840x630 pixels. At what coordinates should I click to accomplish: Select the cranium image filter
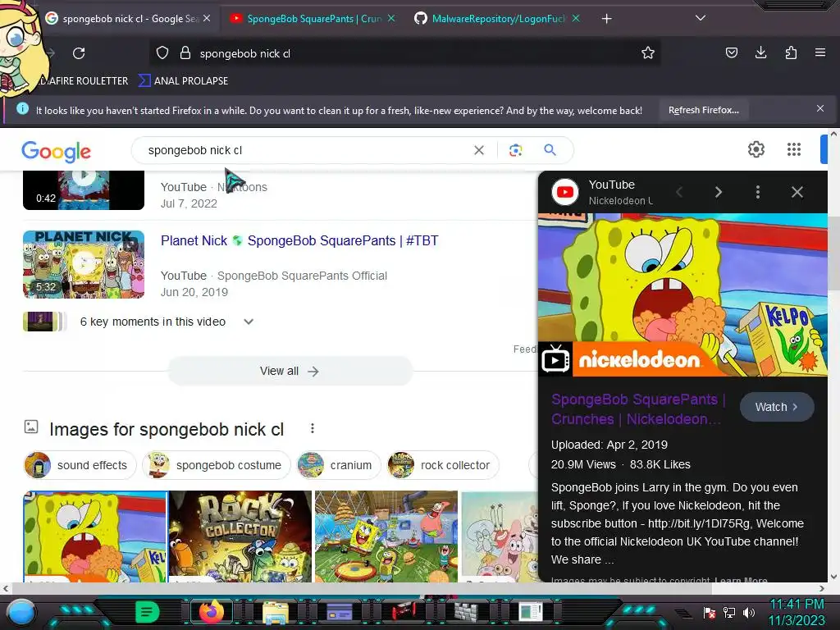coord(339,465)
